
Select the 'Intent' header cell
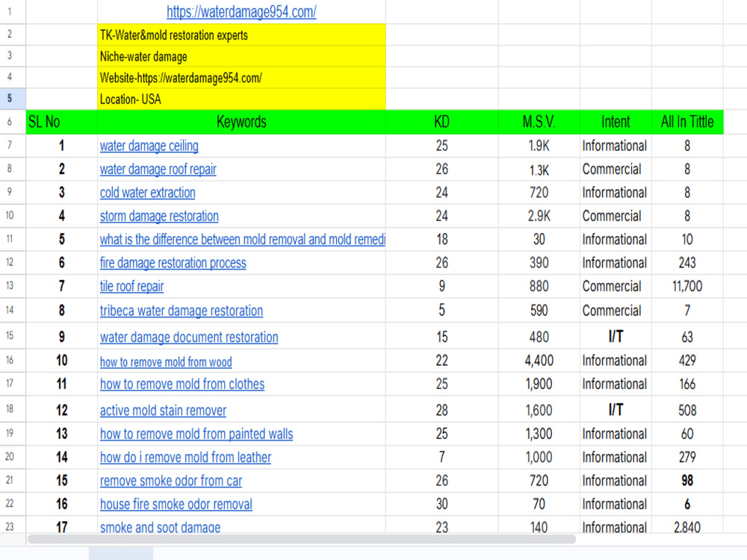click(616, 122)
